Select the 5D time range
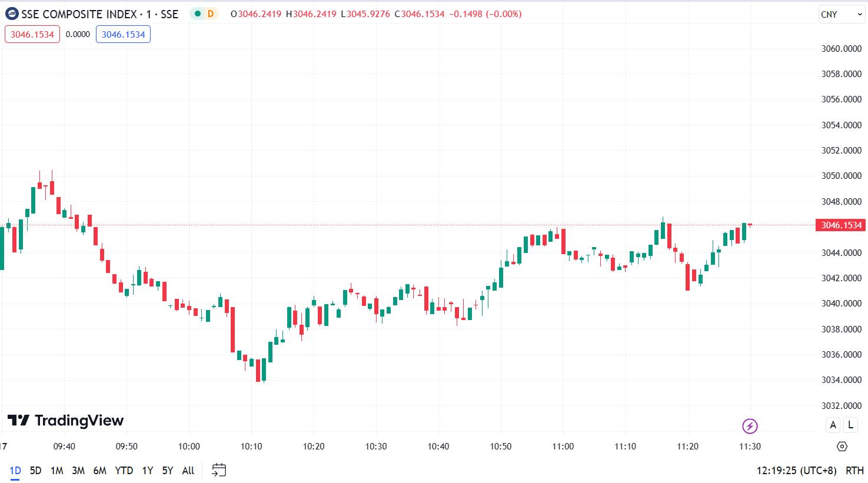The width and height of the screenshot is (868, 483). click(36, 471)
